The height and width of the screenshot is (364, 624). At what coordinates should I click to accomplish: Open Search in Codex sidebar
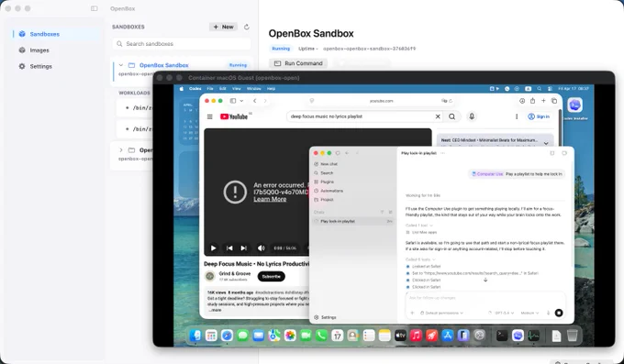tap(327, 173)
